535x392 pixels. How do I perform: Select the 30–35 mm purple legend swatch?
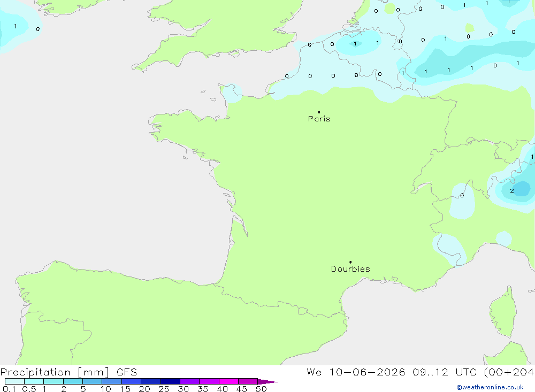(190, 381)
